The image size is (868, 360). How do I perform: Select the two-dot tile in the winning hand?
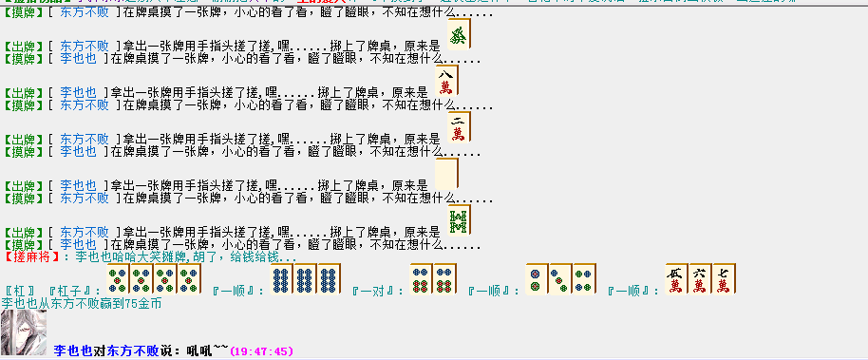(537, 278)
